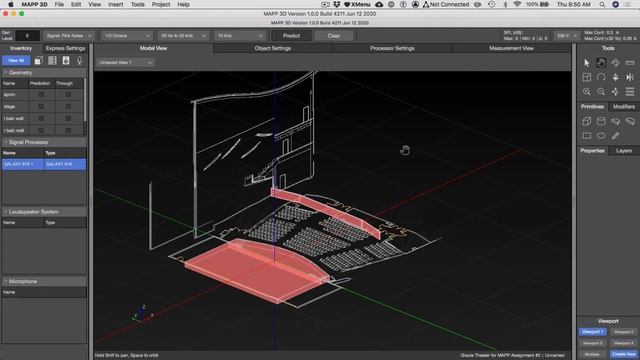Select the arrow Select tool
The image size is (640, 360).
(x=587, y=63)
